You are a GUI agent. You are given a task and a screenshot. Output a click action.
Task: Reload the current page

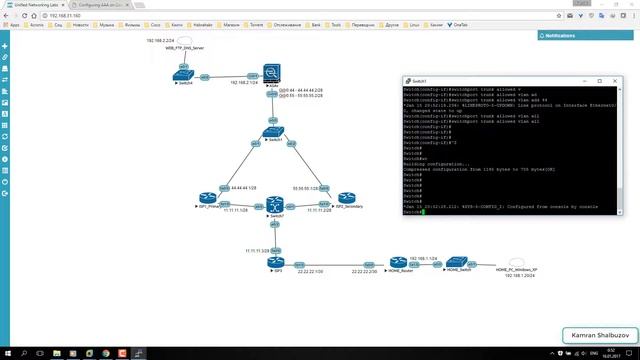[x=24, y=16]
